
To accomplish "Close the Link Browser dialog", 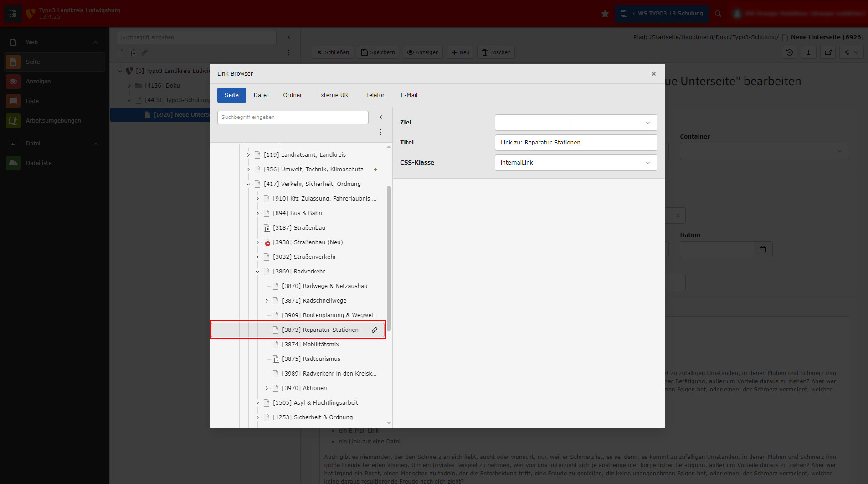I will click(653, 74).
